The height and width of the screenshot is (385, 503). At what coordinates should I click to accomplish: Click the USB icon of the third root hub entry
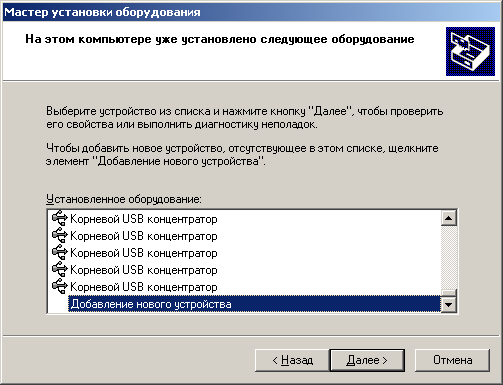[x=60, y=252]
